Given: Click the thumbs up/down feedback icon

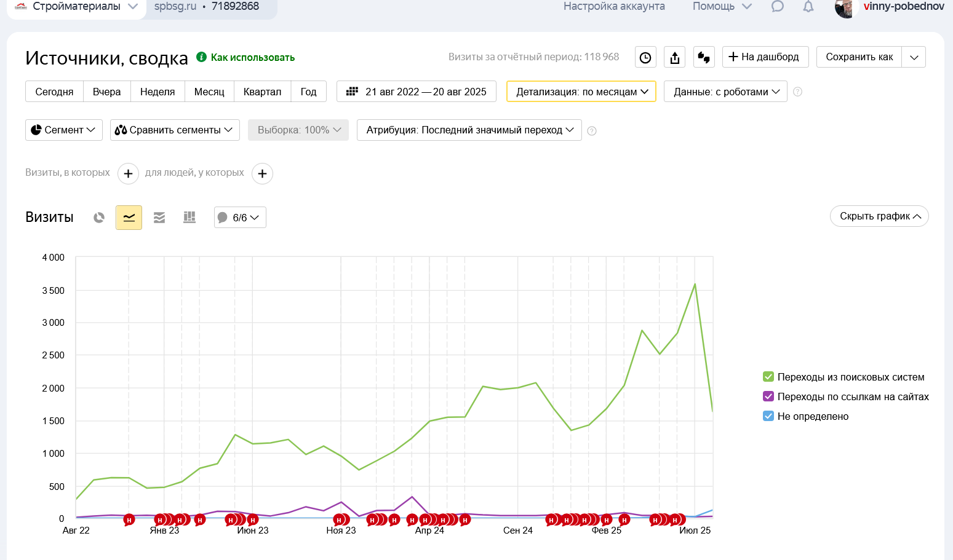Looking at the screenshot, I should [704, 57].
